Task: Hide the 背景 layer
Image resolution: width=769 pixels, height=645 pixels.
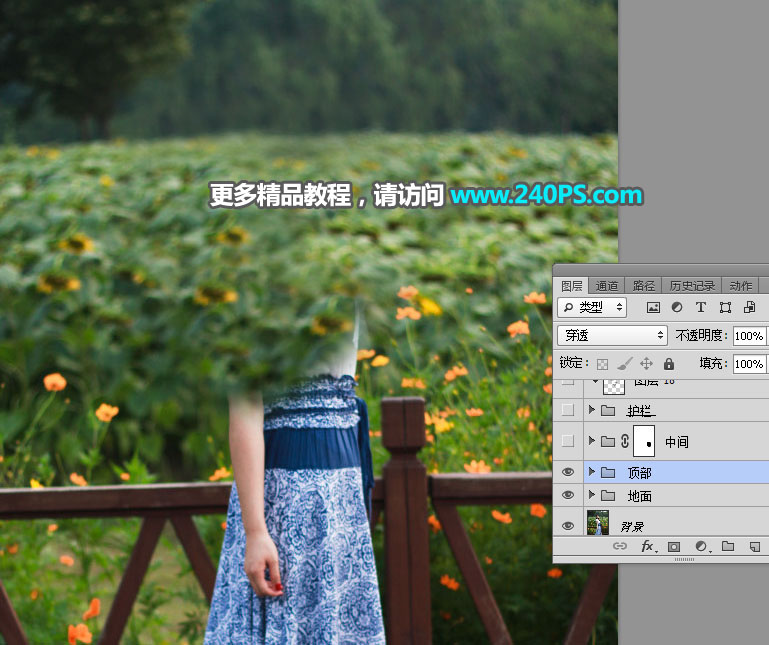Action: 568,526
